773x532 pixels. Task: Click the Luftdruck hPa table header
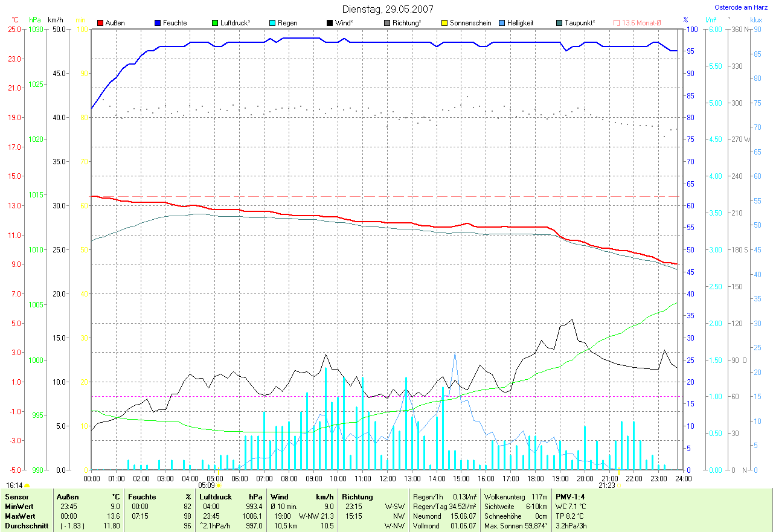click(x=231, y=496)
